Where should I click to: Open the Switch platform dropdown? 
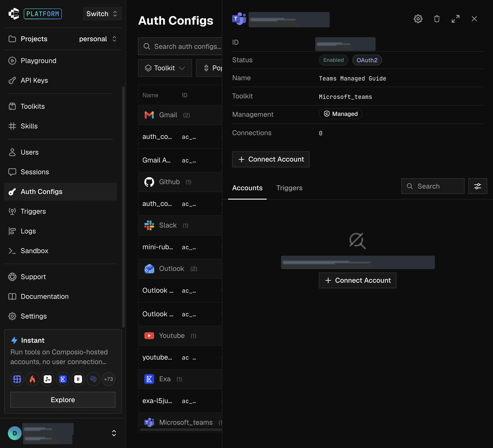[102, 14]
